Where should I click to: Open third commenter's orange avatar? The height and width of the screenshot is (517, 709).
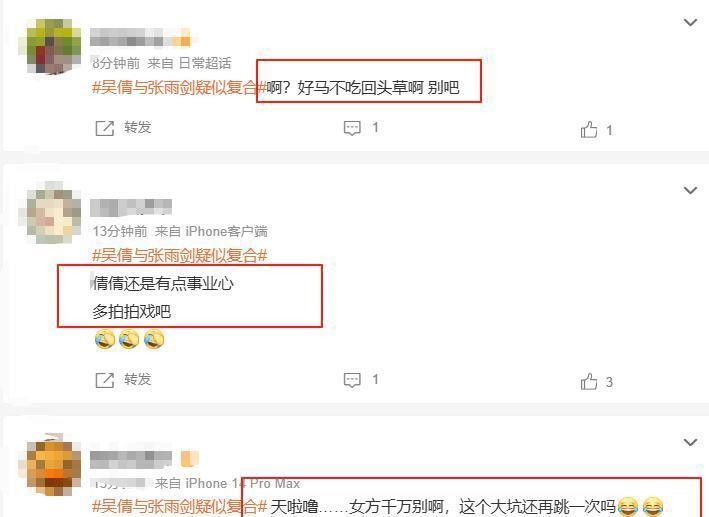pyautogui.click(x=50, y=465)
